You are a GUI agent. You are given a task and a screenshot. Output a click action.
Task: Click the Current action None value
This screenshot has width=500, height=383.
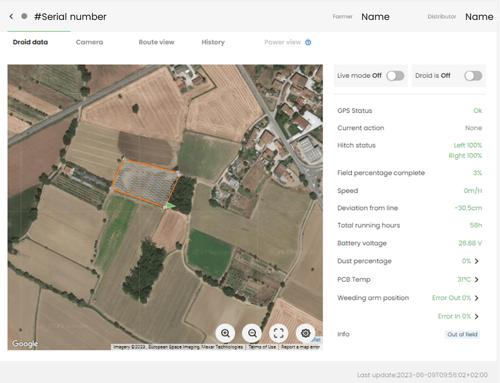(x=473, y=128)
